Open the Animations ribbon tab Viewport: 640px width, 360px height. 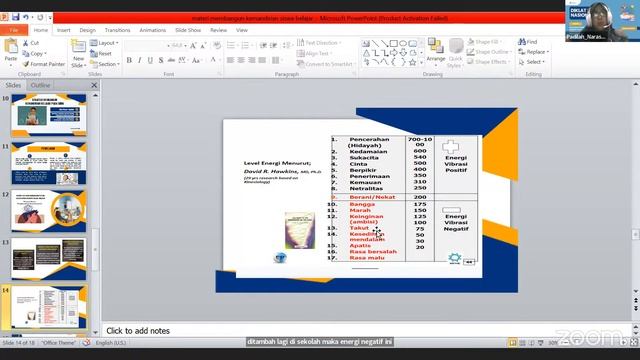[x=153, y=30]
